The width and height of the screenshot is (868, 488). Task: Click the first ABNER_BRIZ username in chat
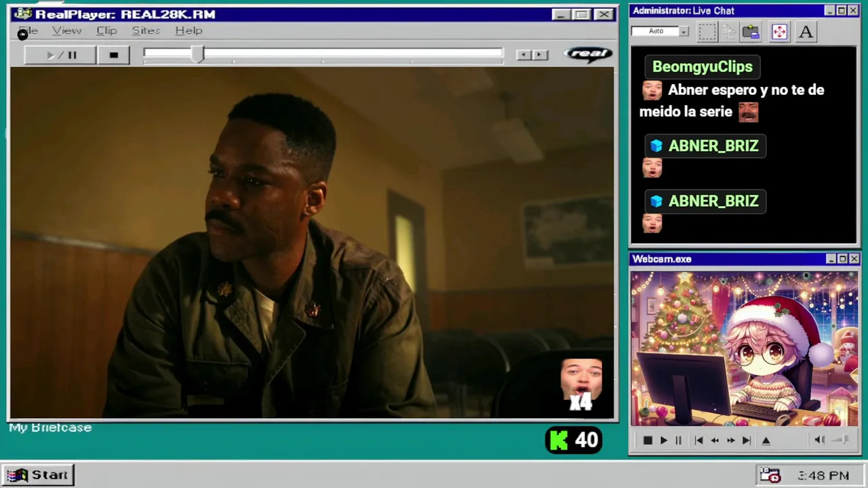(713, 146)
